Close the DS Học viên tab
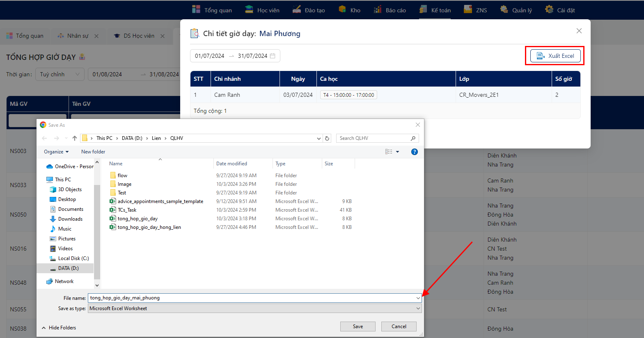The image size is (644, 338). coord(163,36)
